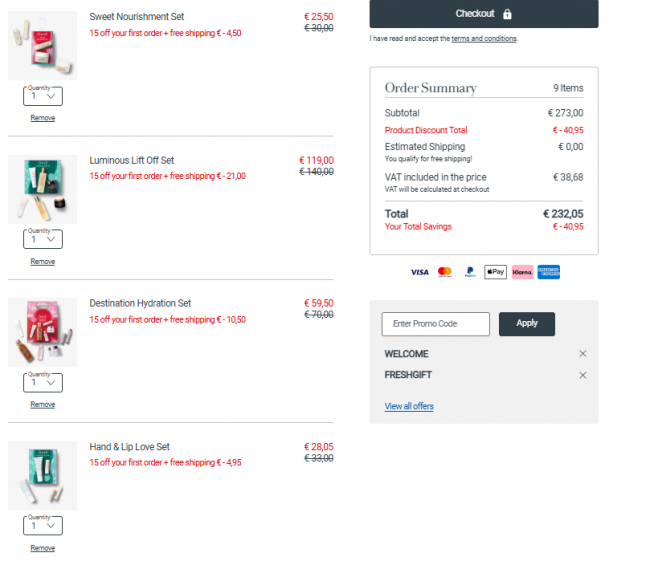
Task: Click the Checkout button
Action: pyautogui.click(x=484, y=14)
